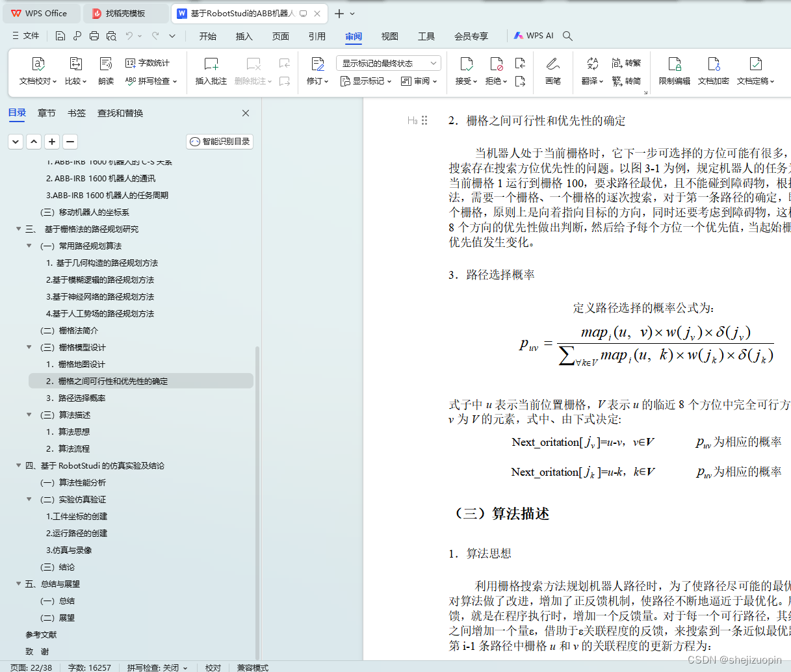Click the 显示标记 show markup button
This screenshot has width=791, height=672.
(x=366, y=81)
